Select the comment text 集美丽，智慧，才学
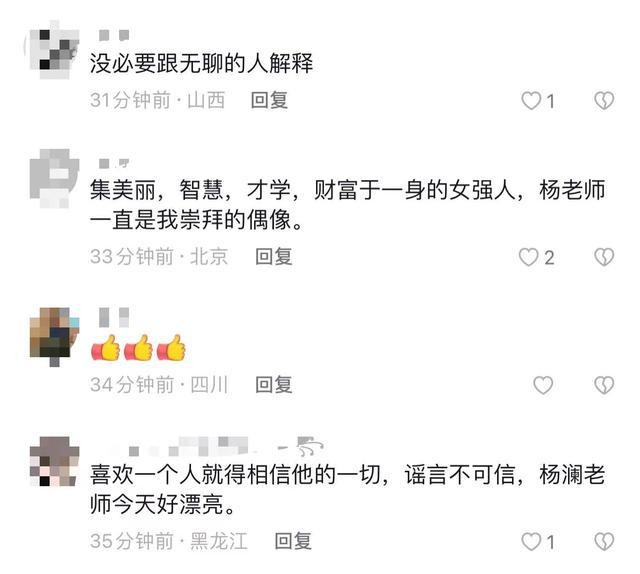The image size is (640, 574). tap(191, 191)
